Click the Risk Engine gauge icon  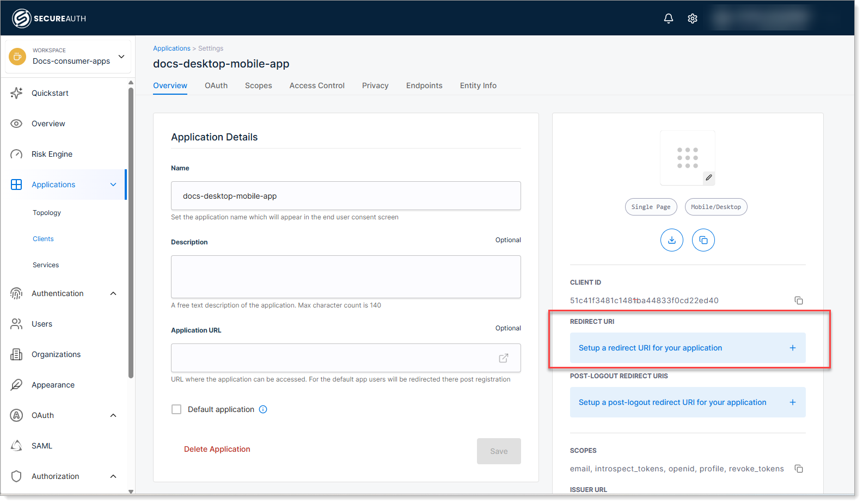[16, 154]
